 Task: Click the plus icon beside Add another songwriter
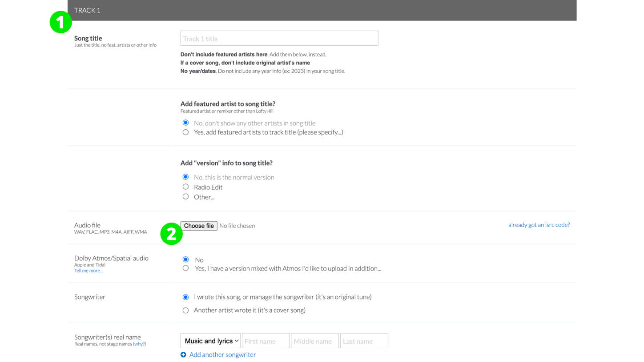[x=183, y=354]
